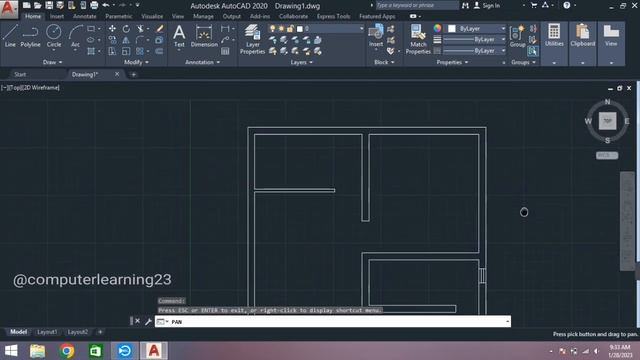Select the Arc tool
Viewport: 640px width, 360px height.
coord(75,36)
